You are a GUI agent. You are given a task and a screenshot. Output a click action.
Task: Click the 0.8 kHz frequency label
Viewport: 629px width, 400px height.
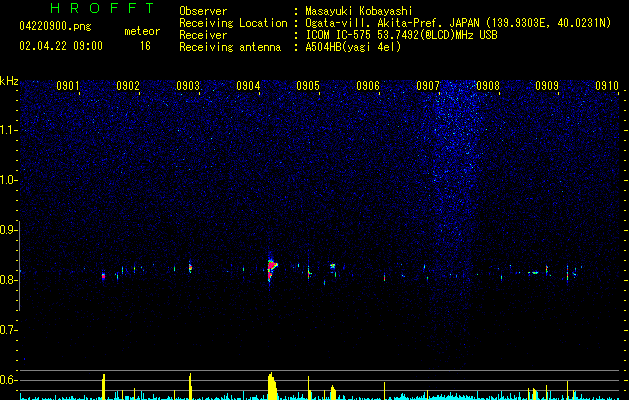[8, 280]
